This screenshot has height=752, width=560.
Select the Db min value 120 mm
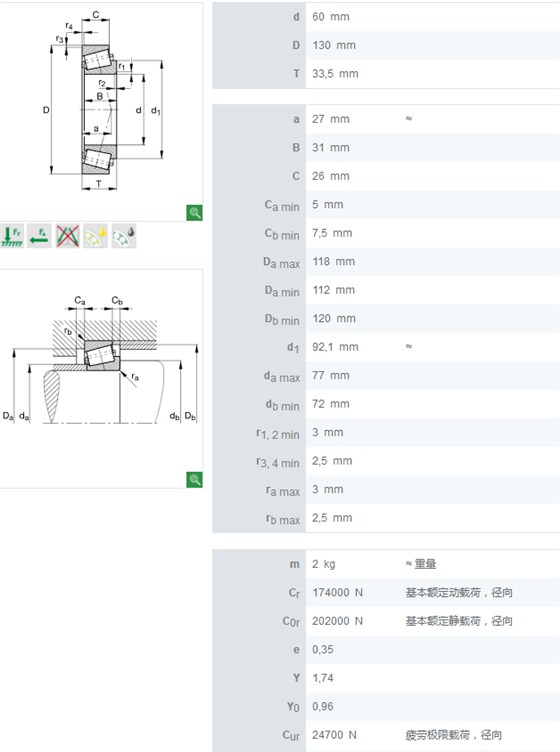[x=334, y=318]
